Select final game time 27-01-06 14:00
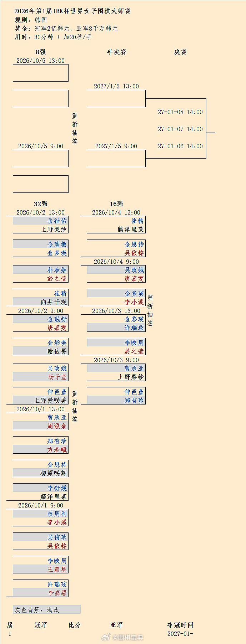This screenshot has height=644, width=246. 180,146
